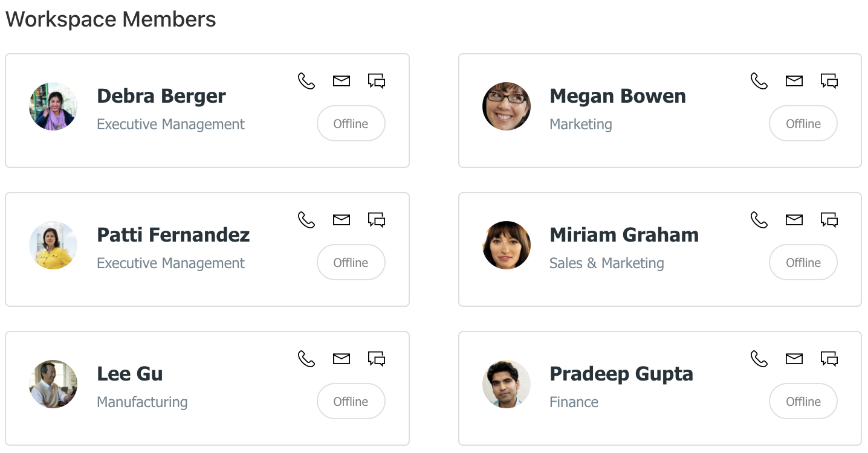This screenshot has height=453, width=868.
Task: Call Lee Gu with phone icon
Action: [306, 359]
